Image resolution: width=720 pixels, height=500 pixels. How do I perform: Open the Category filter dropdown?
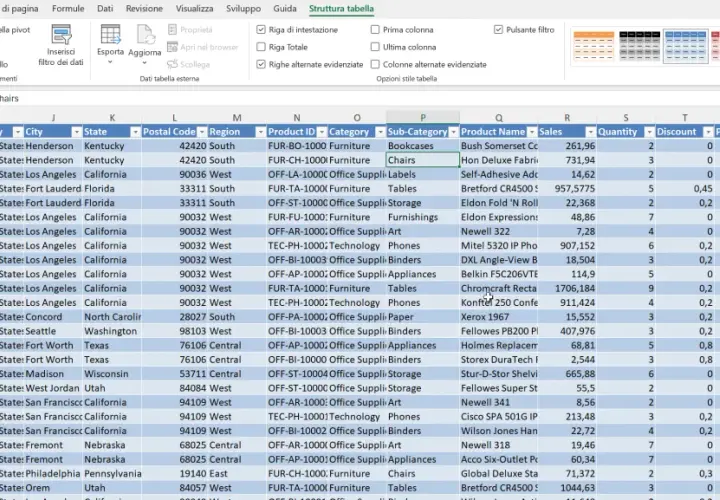tap(380, 132)
